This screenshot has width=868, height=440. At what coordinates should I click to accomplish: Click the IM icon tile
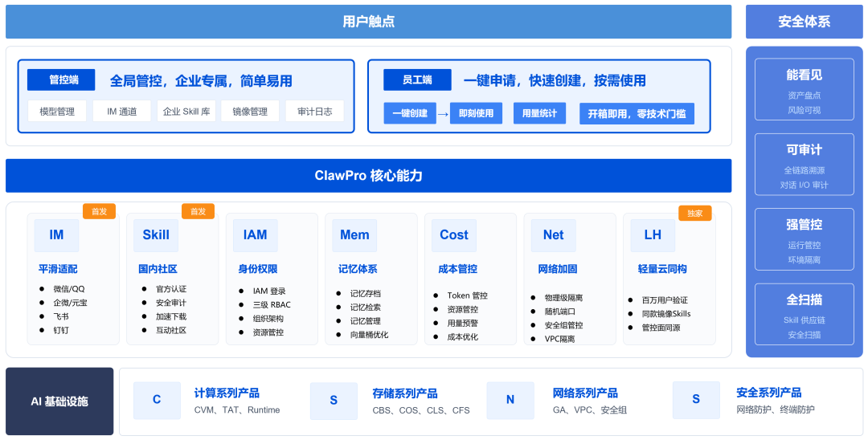pos(56,235)
